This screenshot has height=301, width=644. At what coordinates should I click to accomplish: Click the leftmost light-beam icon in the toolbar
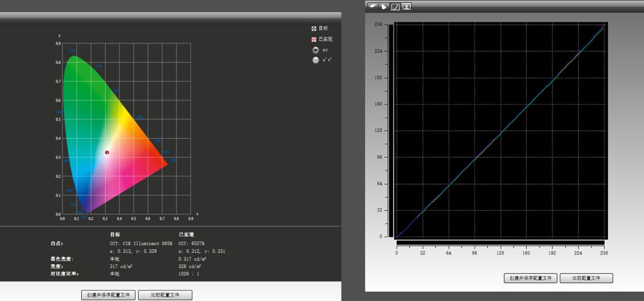click(x=371, y=7)
